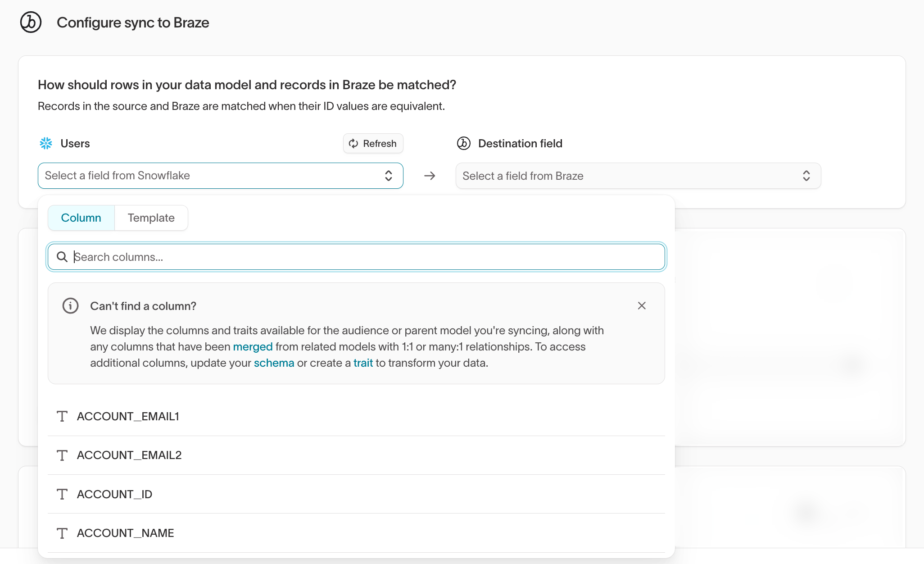Select the ACCOUNT_NAME column
This screenshot has height=564, width=924.
[356, 533]
